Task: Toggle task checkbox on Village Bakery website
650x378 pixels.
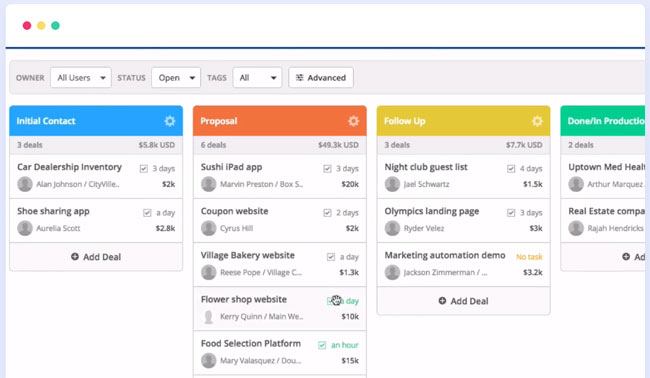Action: 331,257
